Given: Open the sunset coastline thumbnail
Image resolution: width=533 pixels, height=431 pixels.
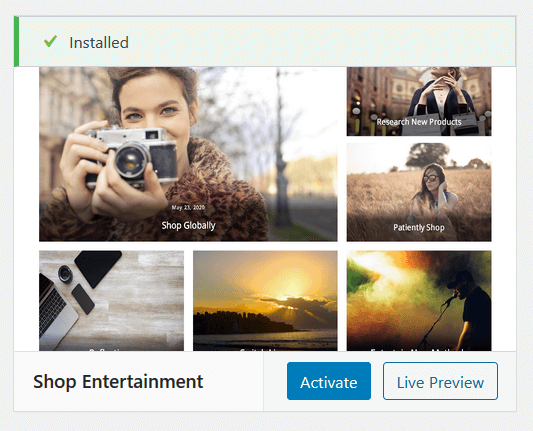Looking at the screenshot, I should pyautogui.click(x=265, y=300).
